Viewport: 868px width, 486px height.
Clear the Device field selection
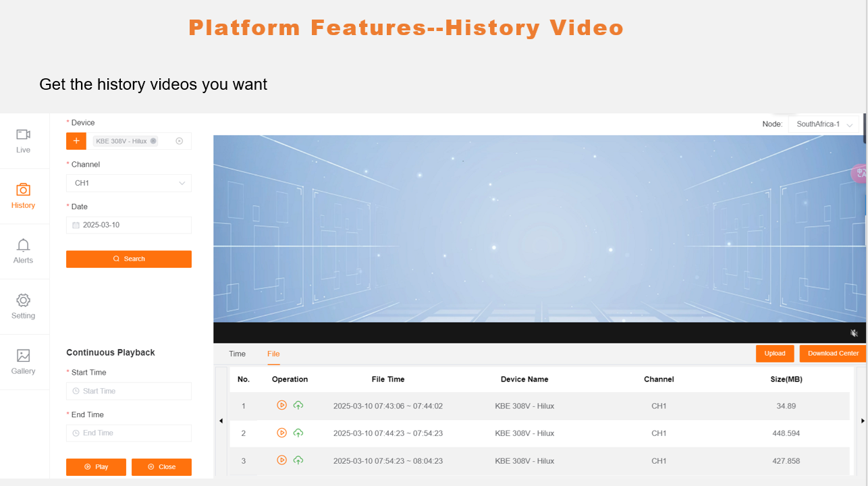point(179,141)
